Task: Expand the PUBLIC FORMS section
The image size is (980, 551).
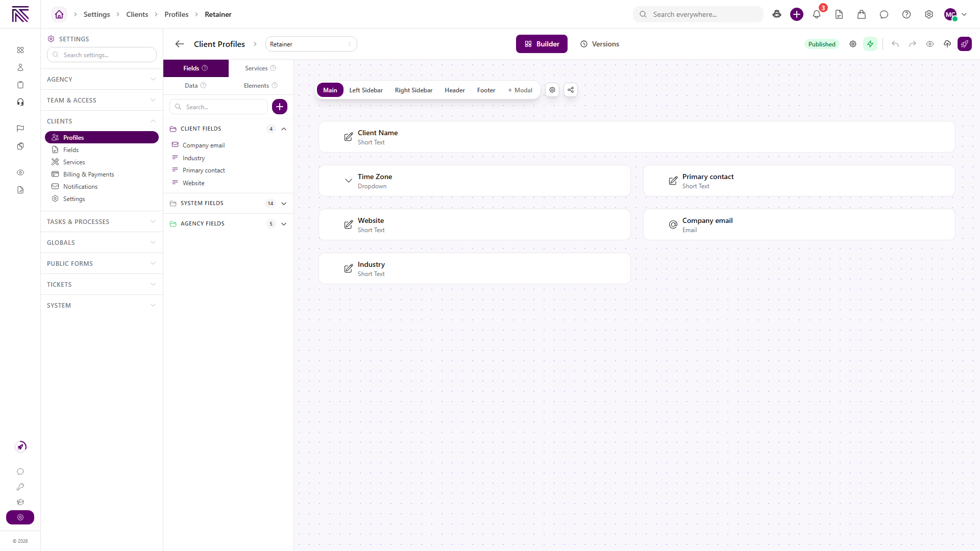Action: click(102, 263)
